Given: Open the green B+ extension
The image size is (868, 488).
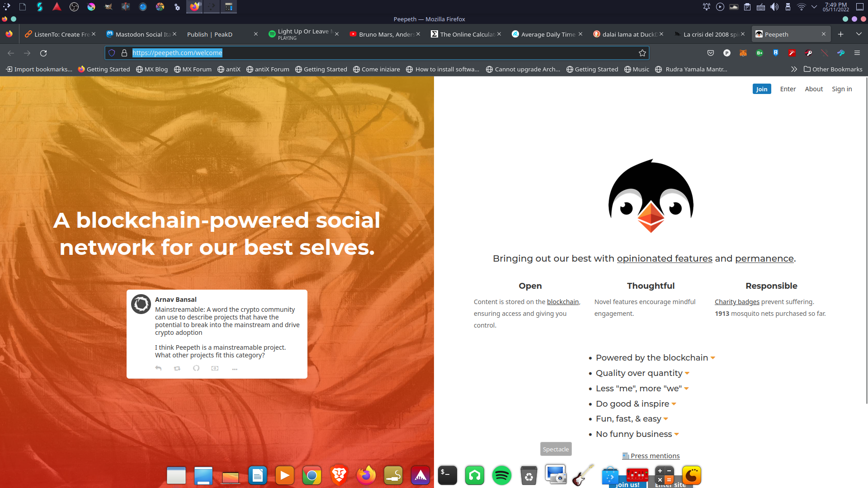Looking at the screenshot, I should coord(759,53).
